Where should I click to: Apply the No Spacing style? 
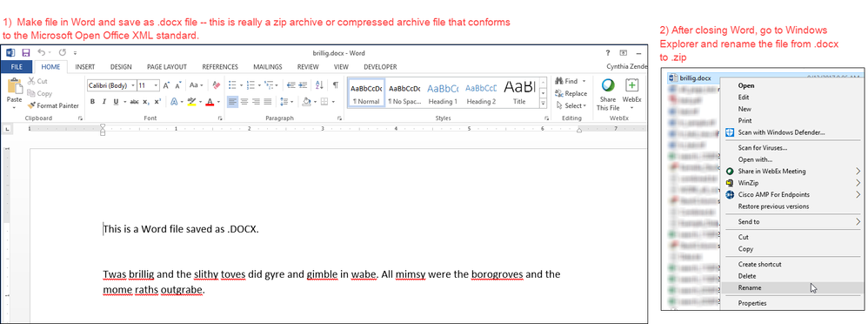404,92
